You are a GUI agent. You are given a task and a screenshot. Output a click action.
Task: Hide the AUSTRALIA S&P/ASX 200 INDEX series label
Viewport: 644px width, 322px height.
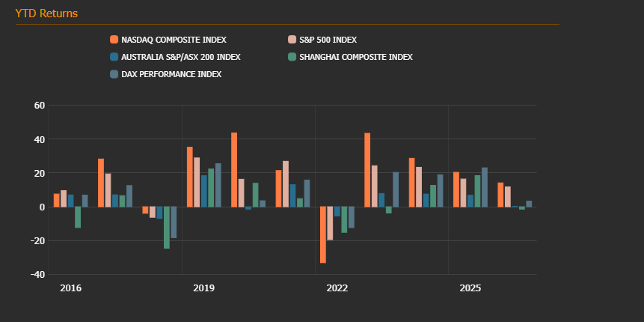click(181, 57)
